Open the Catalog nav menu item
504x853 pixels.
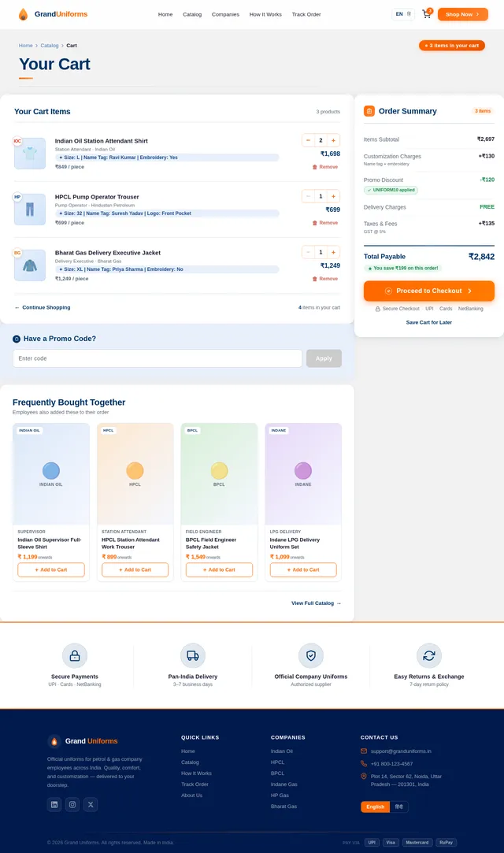192,14
